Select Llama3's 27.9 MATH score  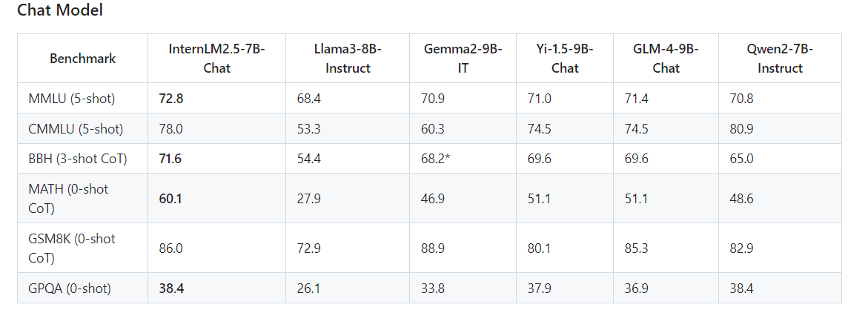309,199
